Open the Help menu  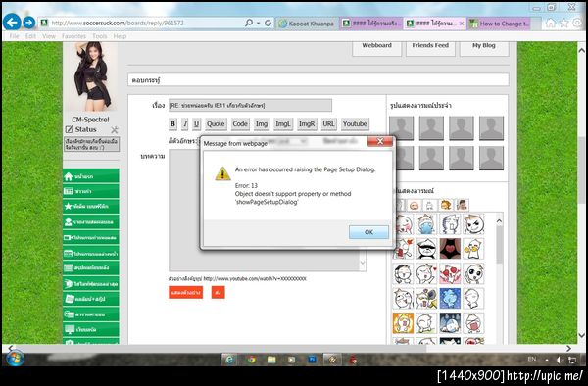(x=120, y=36)
